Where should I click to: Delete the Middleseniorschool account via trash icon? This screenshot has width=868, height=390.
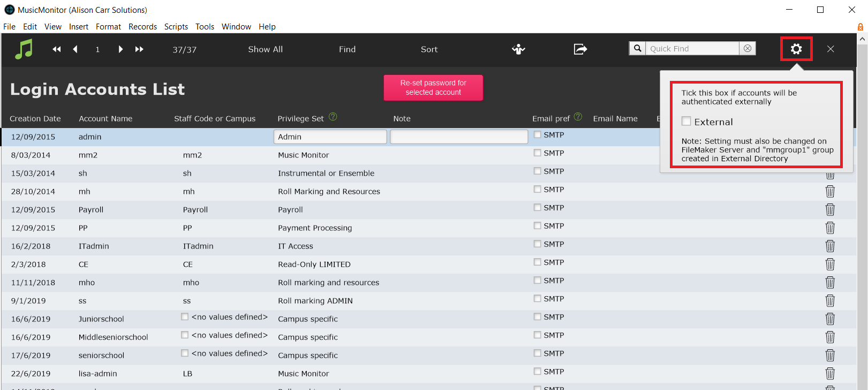pyautogui.click(x=830, y=337)
